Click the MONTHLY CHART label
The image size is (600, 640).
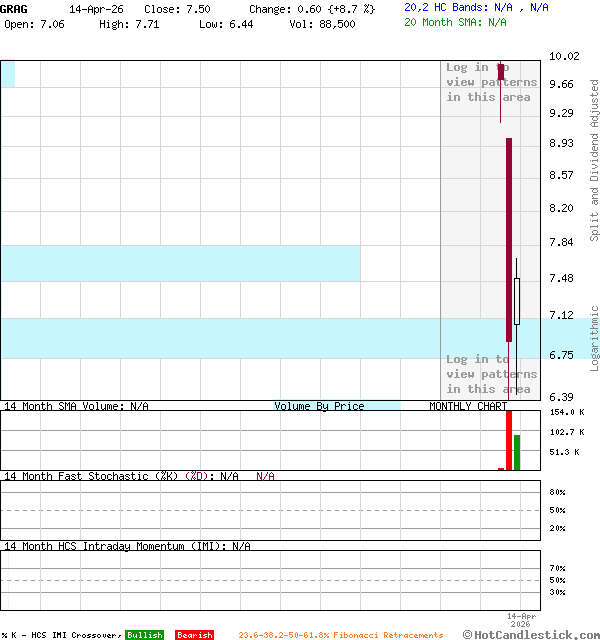pos(468,406)
